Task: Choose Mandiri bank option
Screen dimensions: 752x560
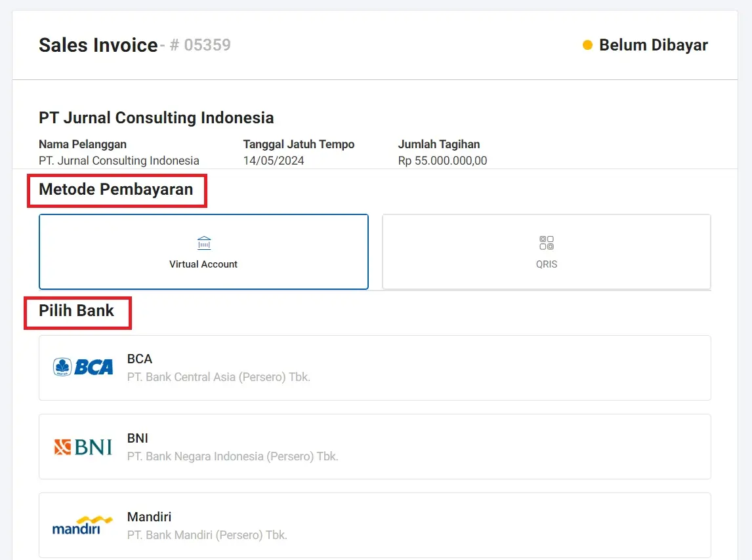Action: tap(375, 525)
